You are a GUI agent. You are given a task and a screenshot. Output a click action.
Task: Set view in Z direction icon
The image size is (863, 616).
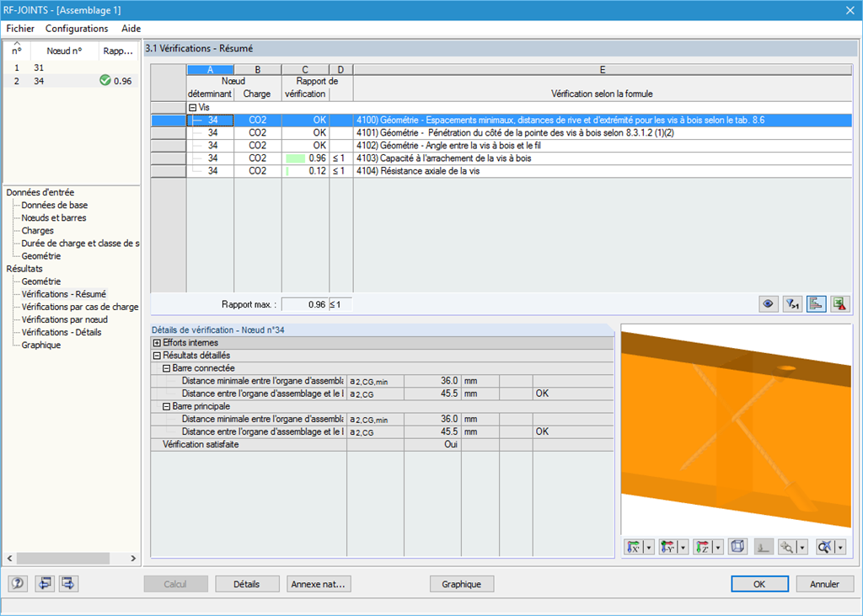702,547
